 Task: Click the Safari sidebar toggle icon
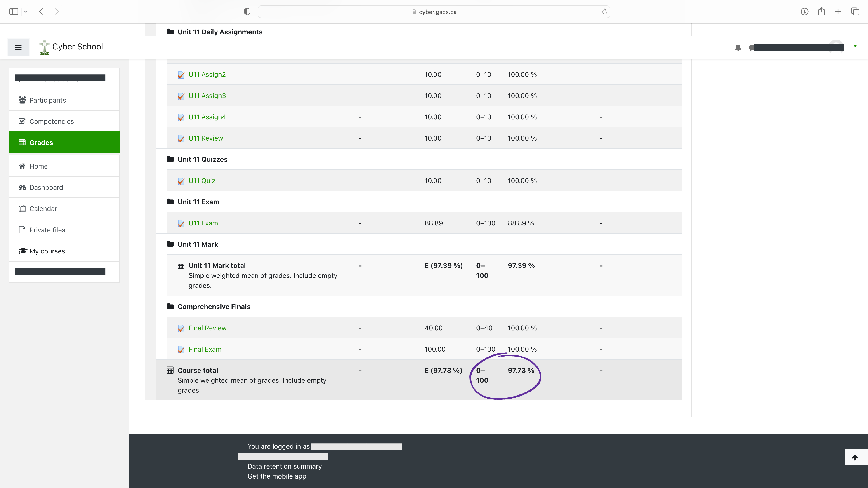click(x=14, y=12)
